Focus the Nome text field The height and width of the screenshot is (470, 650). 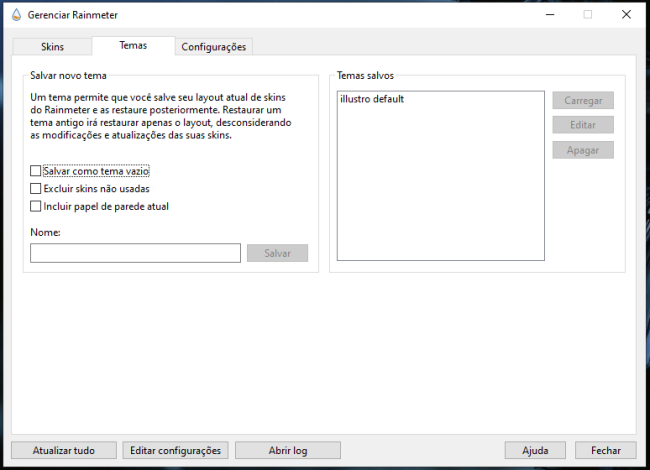[135, 253]
